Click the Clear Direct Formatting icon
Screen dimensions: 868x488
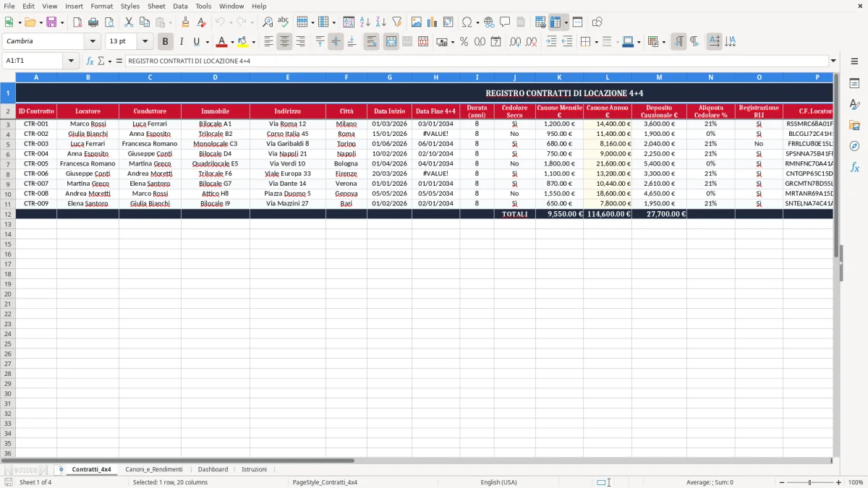pyautogui.click(x=201, y=22)
